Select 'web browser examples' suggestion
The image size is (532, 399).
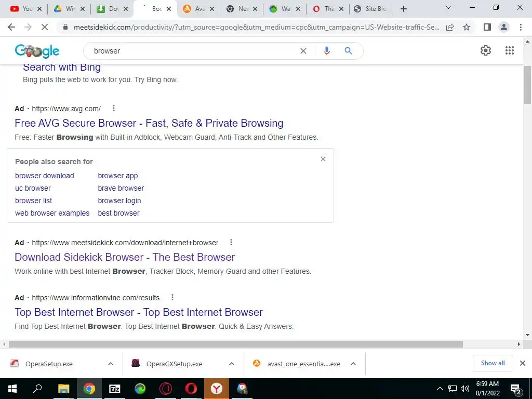[52, 213]
